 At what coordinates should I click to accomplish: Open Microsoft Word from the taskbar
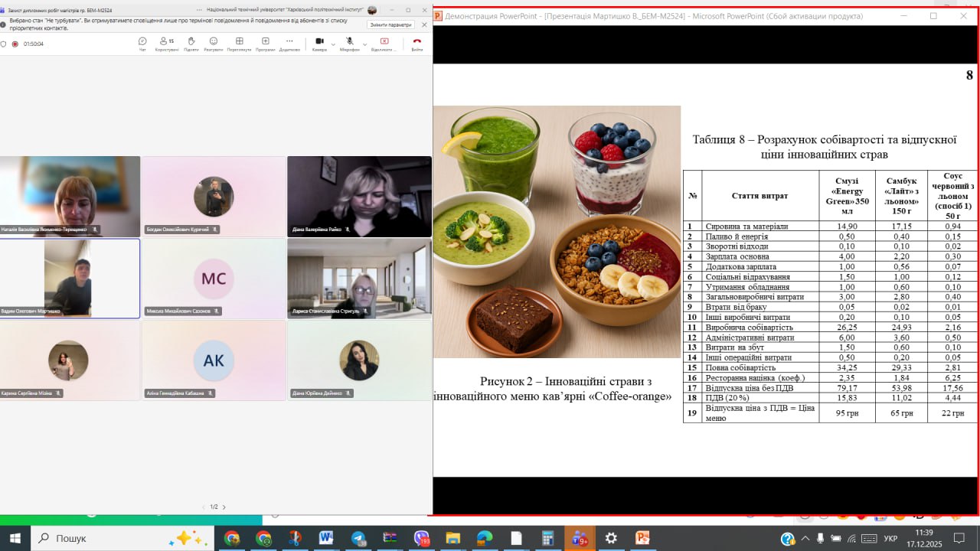click(x=326, y=538)
